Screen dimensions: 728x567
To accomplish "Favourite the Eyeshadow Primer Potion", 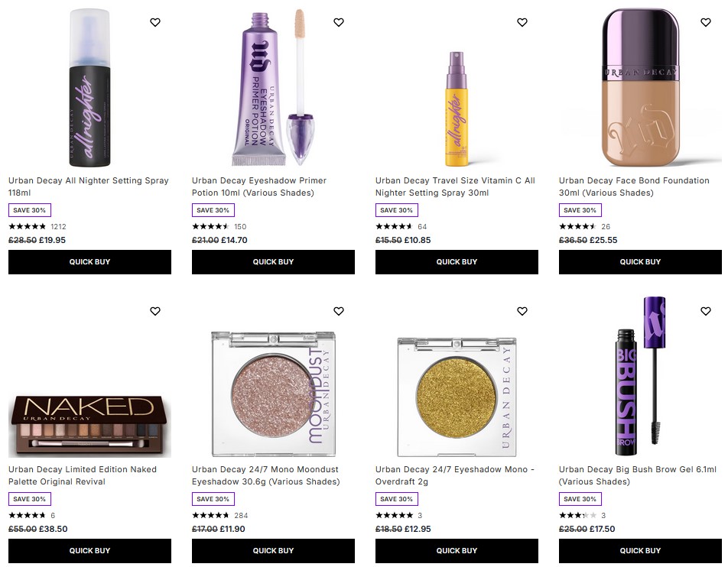I will (x=339, y=22).
